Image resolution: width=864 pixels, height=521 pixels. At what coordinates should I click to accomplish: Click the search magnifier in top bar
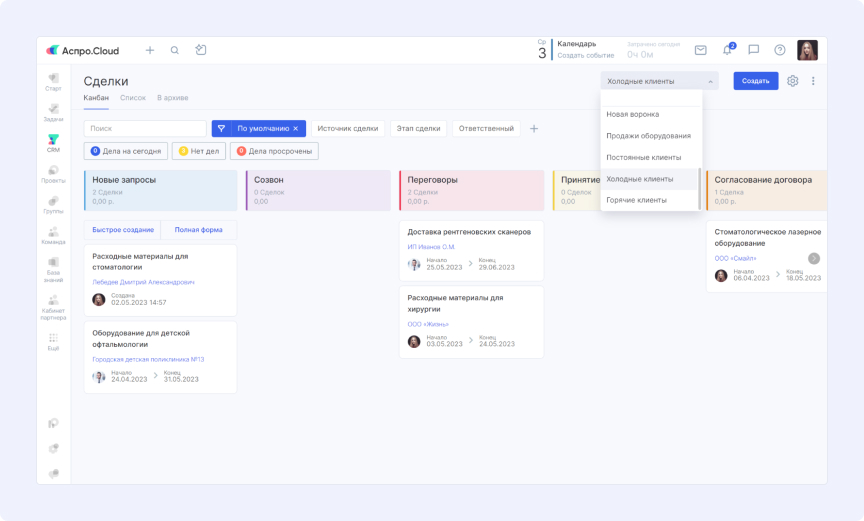tap(175, 50)
